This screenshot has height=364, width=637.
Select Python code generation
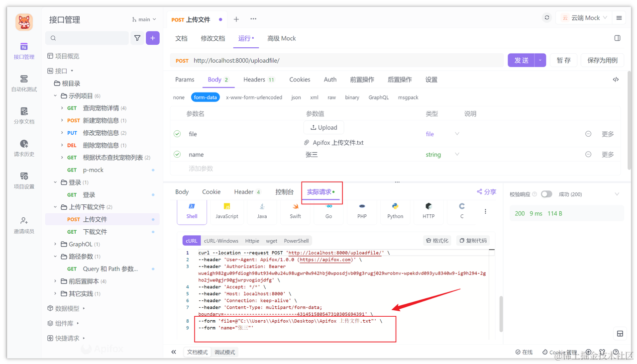[395, 211]
